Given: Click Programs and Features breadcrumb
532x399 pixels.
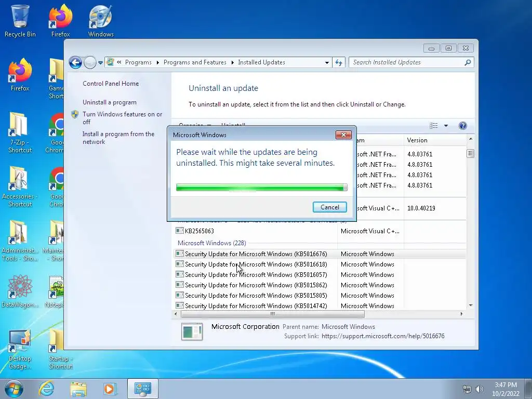Looking at the screenshot, I should pos(195,62).
